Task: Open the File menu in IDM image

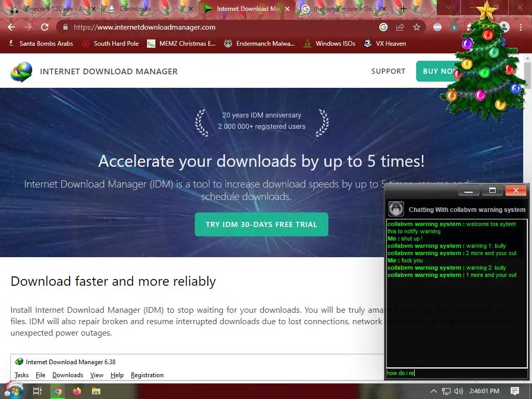Action: 41,375
